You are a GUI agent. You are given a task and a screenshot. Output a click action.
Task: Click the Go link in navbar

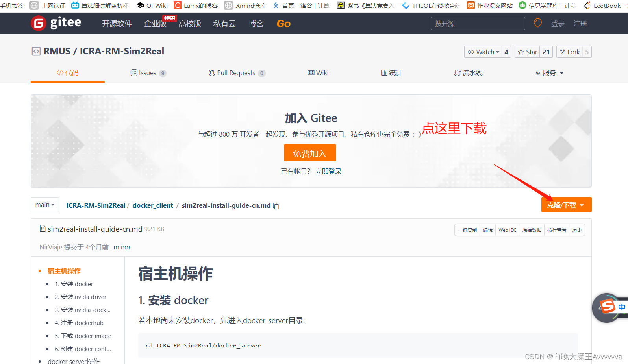[x=283, y=24]
